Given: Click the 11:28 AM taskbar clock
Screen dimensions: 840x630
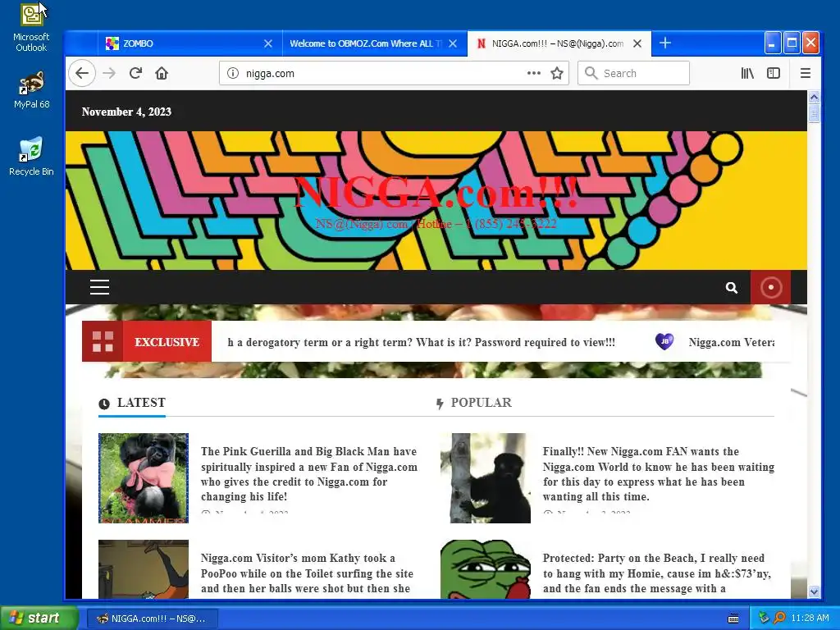Looking at the screenshot, I should (810, 619).
